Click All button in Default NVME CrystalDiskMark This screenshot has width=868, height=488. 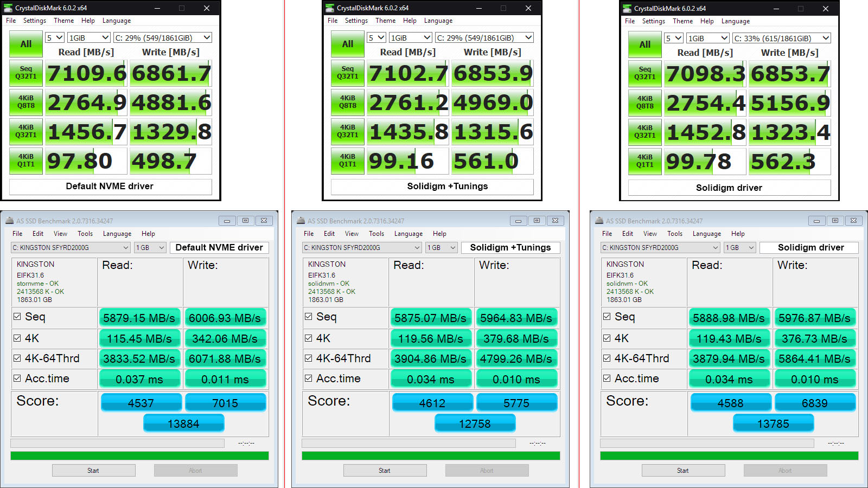click(x=26, y=44)
